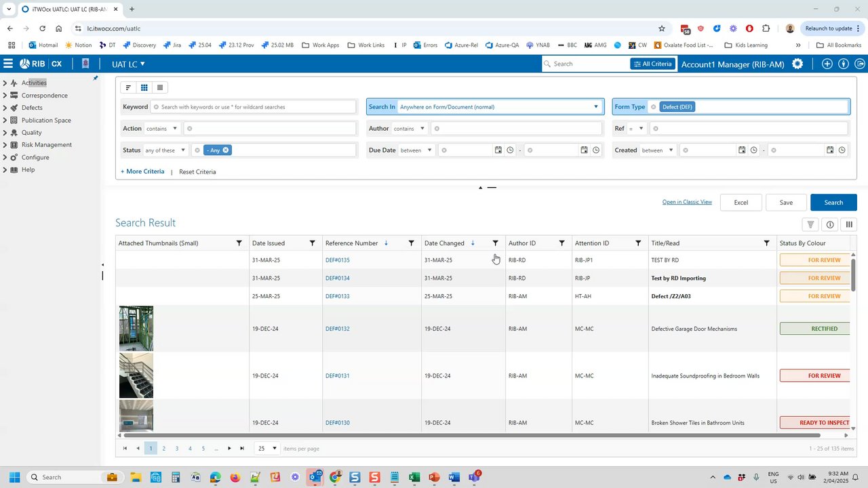Jump to last results page
Image resolution: width=868 pixels, height=488 pixels.
(x=242, y=449)
